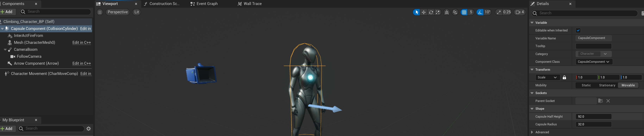Click Capsule Radius value 32.0
The width and height of the screenshot is (644, 136).
pyautogui.click(x=593, y=124)
